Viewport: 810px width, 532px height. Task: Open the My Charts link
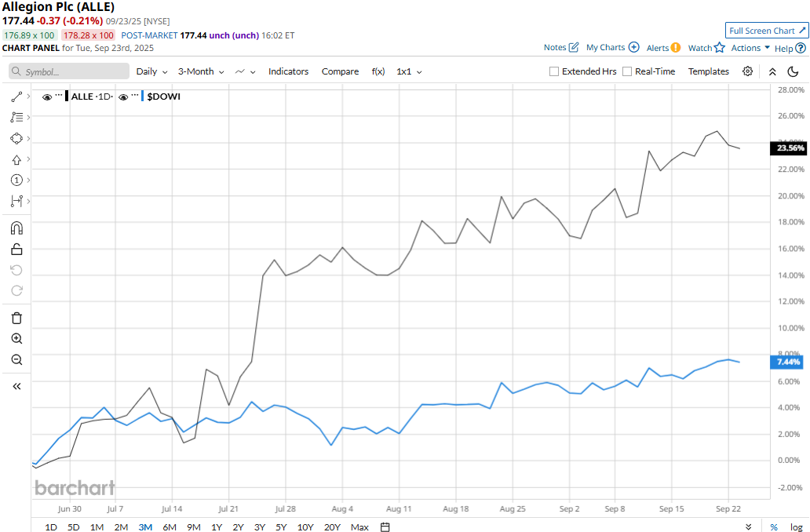point(605,48)
